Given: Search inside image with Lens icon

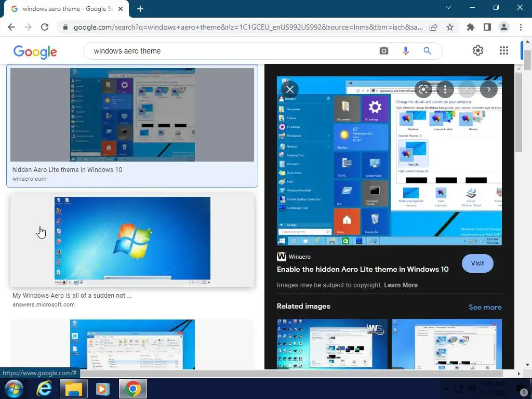Looking at the screenshot, I should pos(423,89).
